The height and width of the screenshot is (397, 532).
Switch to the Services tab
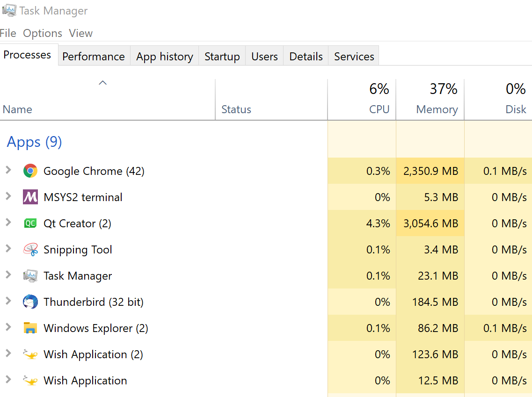[354, 56]
